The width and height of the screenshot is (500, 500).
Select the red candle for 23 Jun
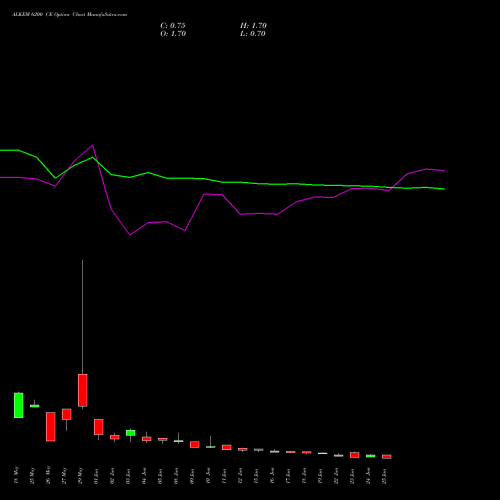(x=355, y=455)
